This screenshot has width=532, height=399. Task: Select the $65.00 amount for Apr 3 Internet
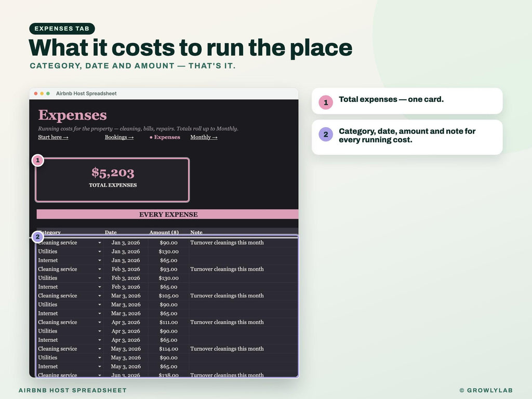(x=169, y=340)
